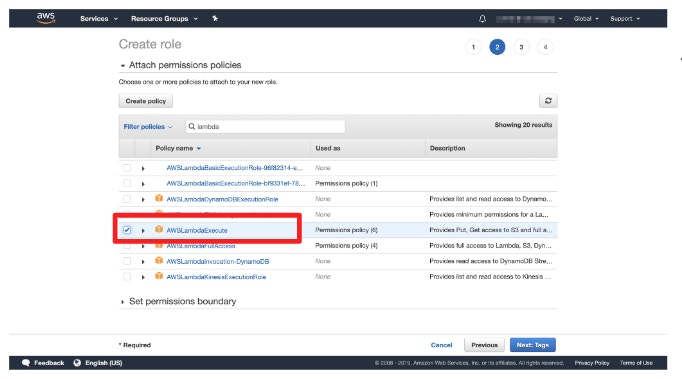Click the AWSLambdaDynamoDBExecutionRole policy box icon
This screenshot has height=379, width=682.
click(159, 198)
